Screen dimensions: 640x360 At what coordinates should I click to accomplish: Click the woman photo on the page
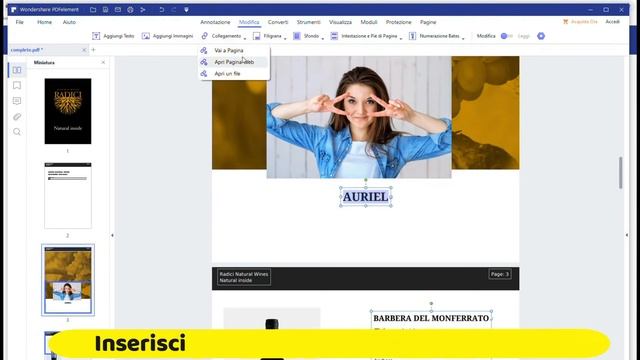point(359,117)
